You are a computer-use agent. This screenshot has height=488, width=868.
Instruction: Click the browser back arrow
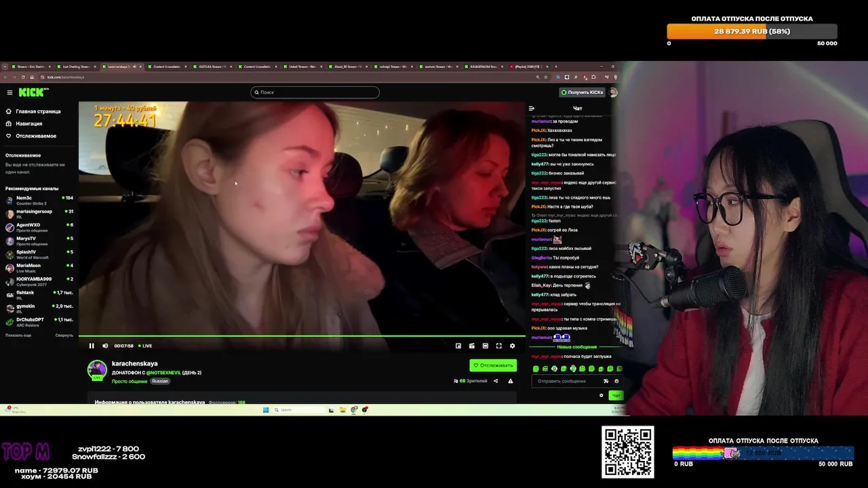point(5,77)
